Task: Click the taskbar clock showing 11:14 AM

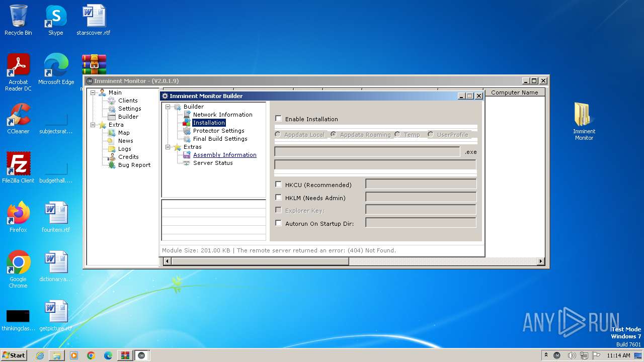Action: [x=618, y=355]
